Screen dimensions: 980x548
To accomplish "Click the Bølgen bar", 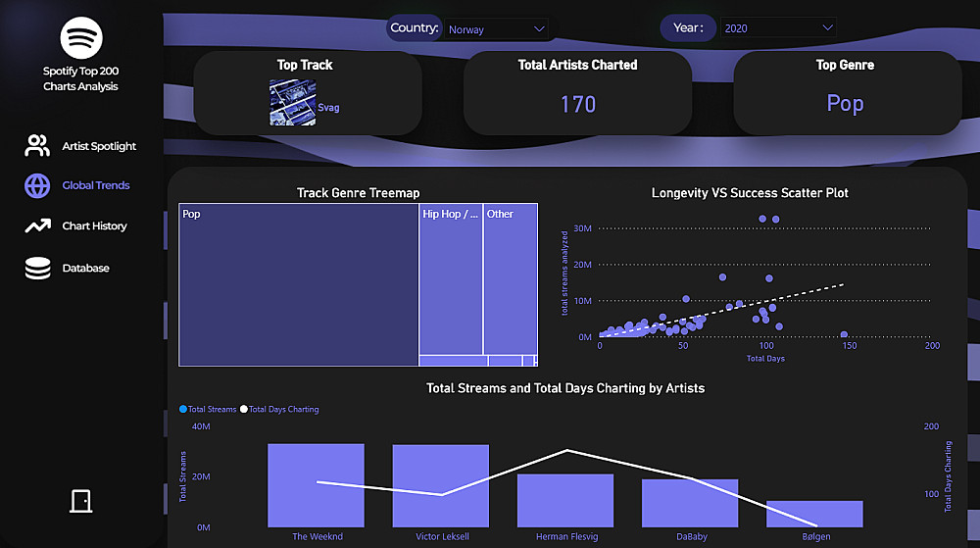I will pos(814,514).
